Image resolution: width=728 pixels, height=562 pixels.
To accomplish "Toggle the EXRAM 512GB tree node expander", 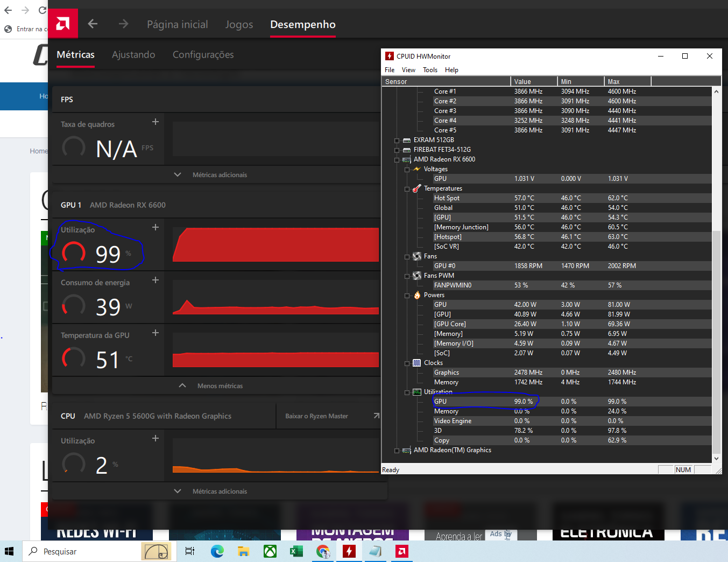I will pos(397,140).
